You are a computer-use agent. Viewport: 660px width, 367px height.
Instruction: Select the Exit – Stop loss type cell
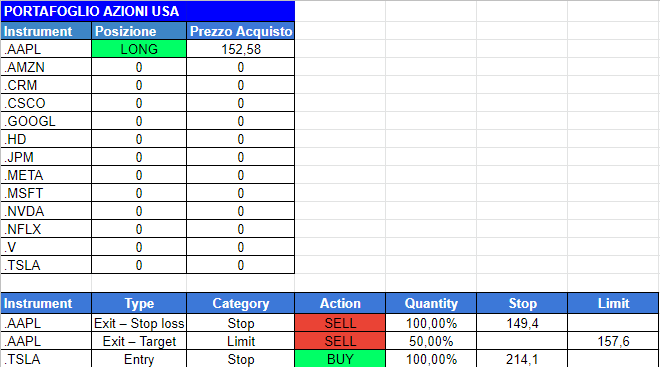139,323
